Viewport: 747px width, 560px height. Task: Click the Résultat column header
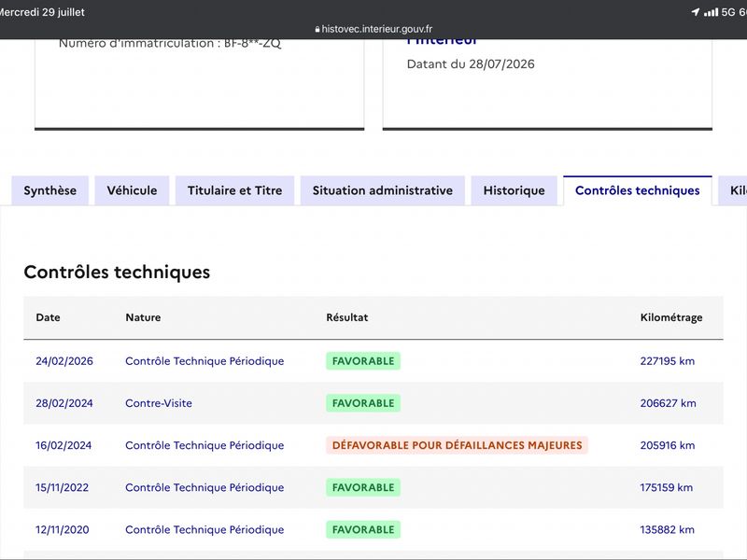pos(346,317)
